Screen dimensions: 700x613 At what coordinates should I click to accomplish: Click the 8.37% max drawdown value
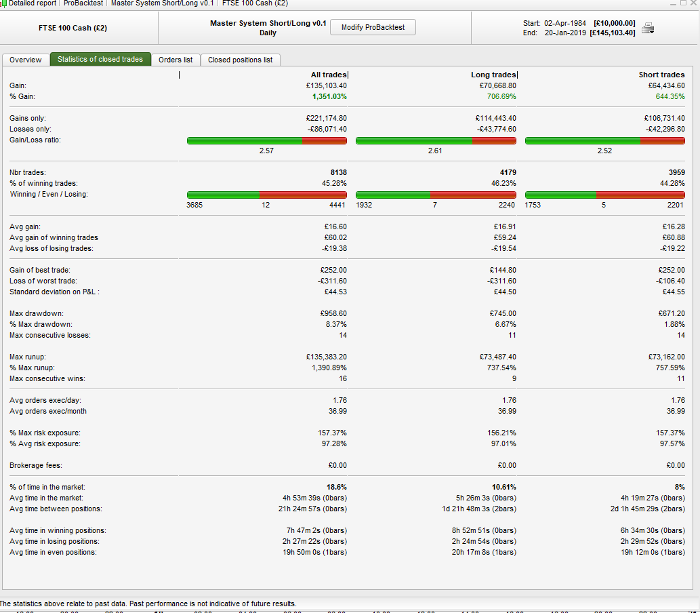336,324
